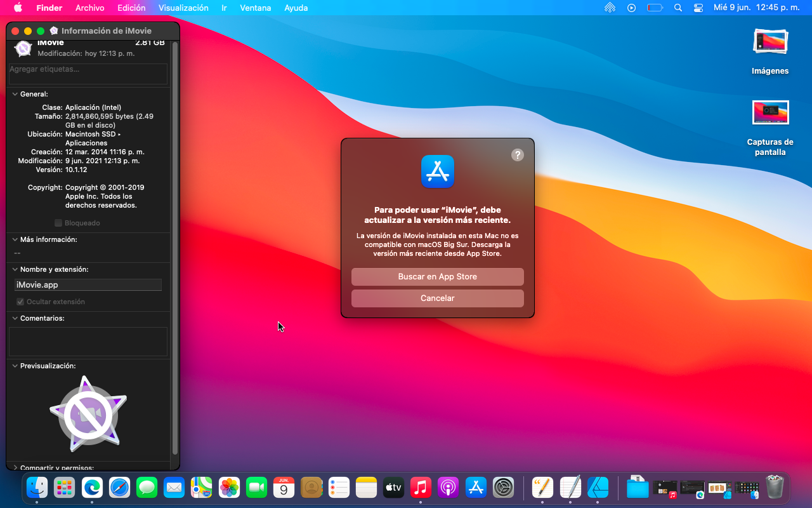Open App Store from the Dock
The image size is (812, 508).
(476, 488)
